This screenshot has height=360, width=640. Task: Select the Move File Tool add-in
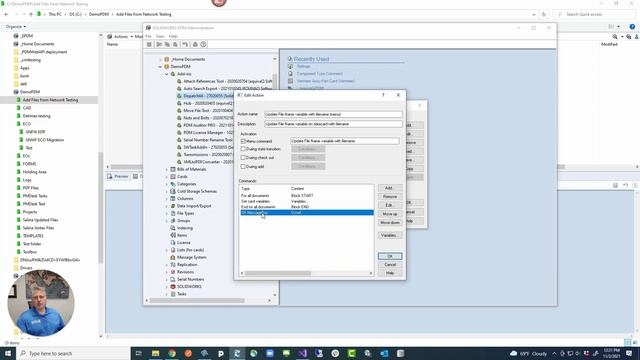[x=208, y=110]
